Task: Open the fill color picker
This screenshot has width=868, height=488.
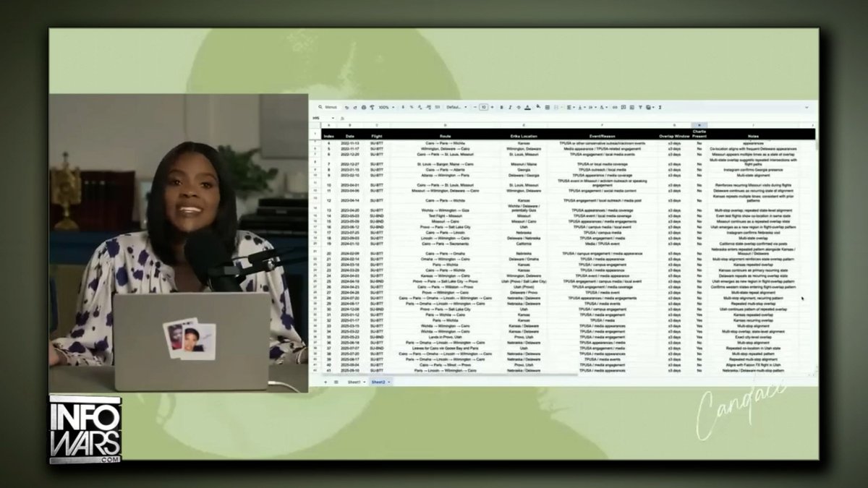Action: 537,107
